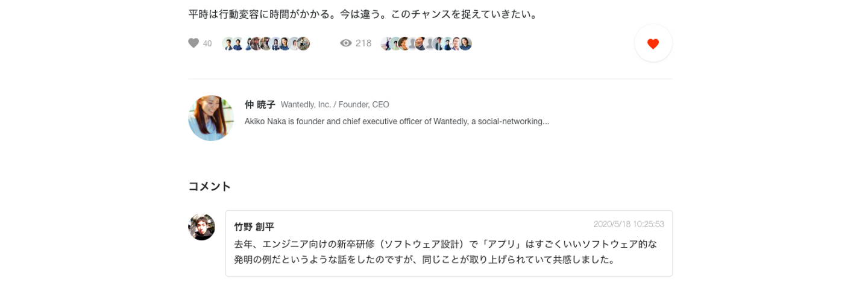Open 仲 暁子's profile photo
Viewport: 868px width, 282px height.
(x=211, y=118)
